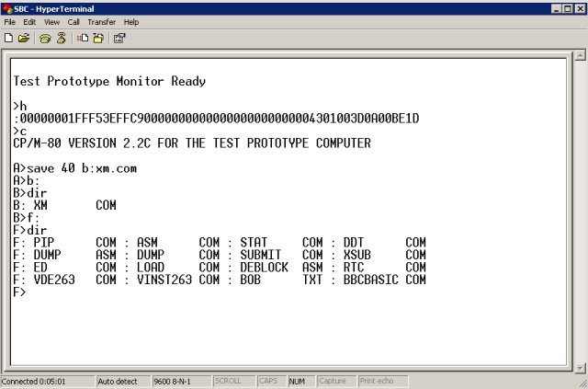This screenshot has height=389, width=588.
Task: Open the Help menu
Action: pyautogui.click(x=131, y=22)
